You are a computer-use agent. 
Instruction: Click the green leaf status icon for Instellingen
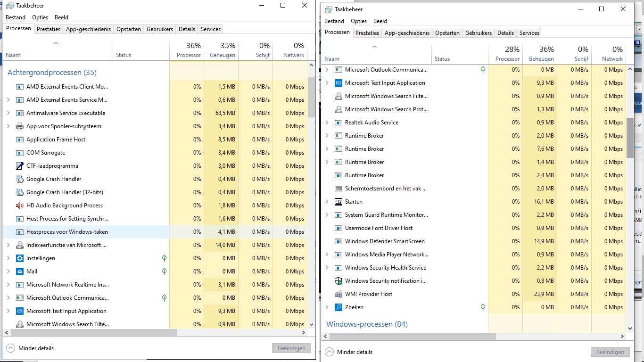point(164,258)
